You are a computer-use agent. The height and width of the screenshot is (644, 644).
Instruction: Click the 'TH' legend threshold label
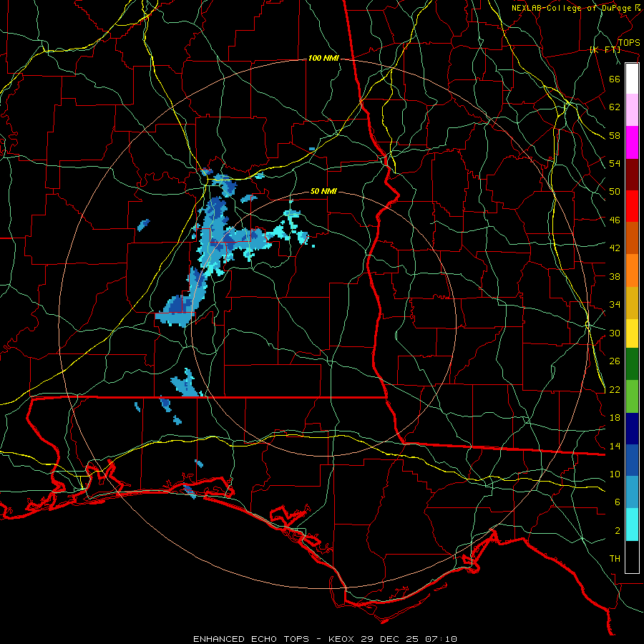615,559
